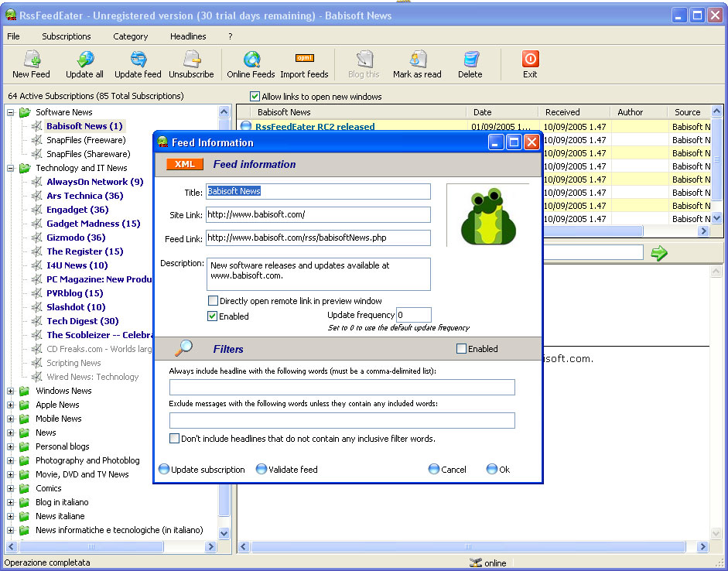
Task: Expand the Mobile News category
Action: point(10,419)
